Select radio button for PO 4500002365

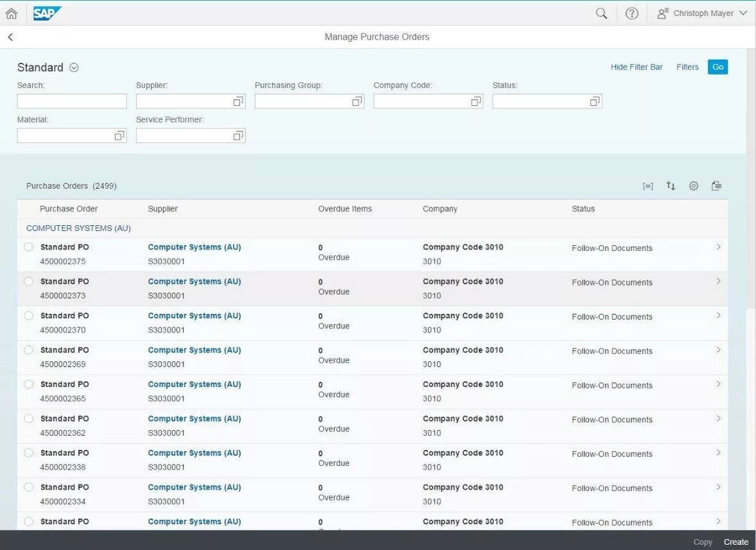coord(28,384)
